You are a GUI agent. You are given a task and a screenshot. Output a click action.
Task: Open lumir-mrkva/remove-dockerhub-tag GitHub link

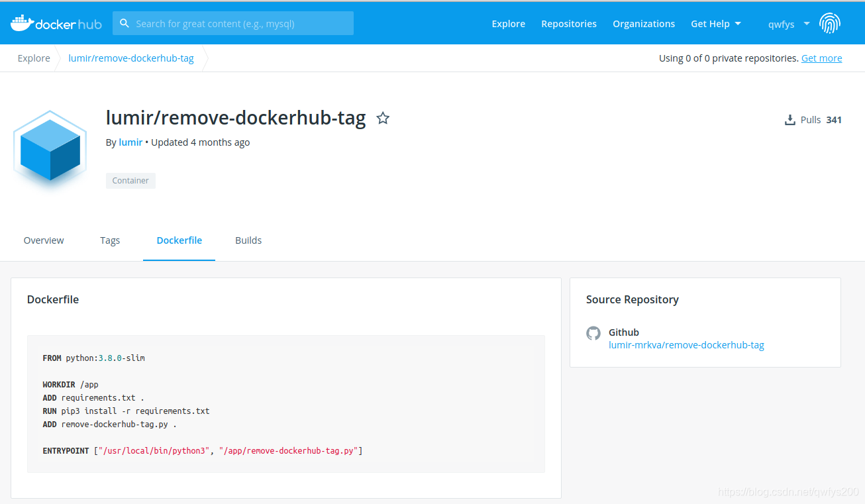[x=686, y=345]
